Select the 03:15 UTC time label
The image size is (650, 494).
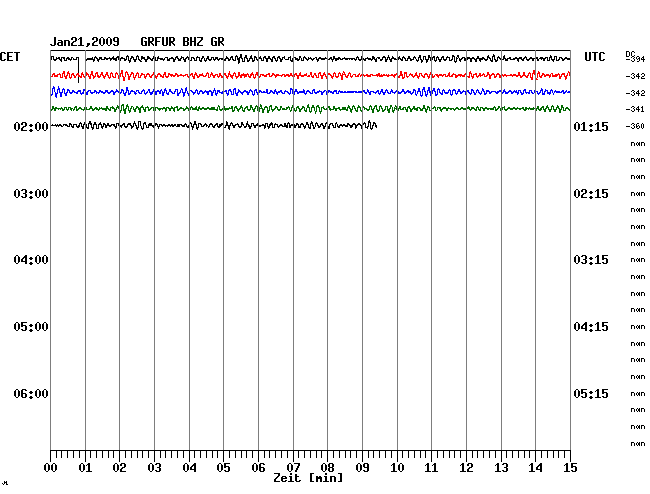pyautogui.click(x=591, y=260)
